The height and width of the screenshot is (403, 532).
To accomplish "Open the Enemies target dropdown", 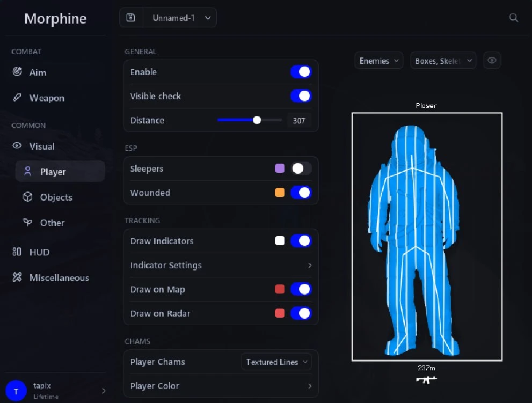I will pyautogui.click(x=378, y=61).
